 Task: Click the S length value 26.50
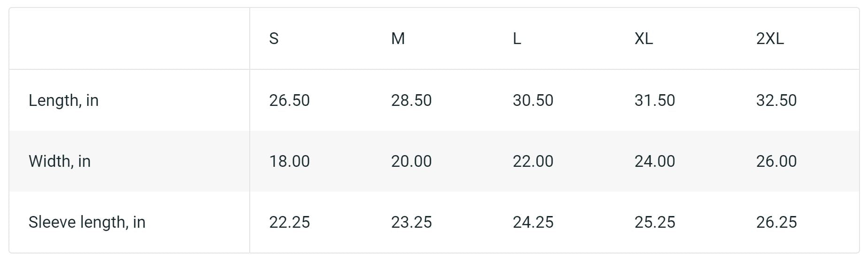pos(289,100)
